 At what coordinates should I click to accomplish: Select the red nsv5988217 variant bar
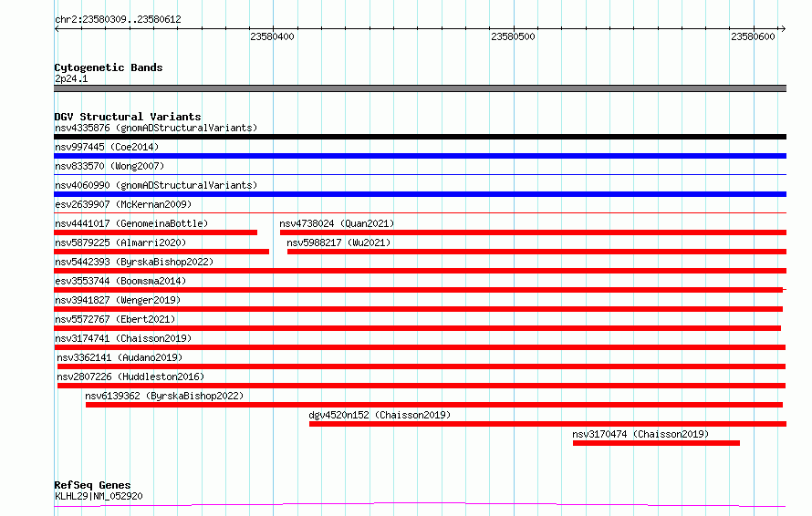536,252
